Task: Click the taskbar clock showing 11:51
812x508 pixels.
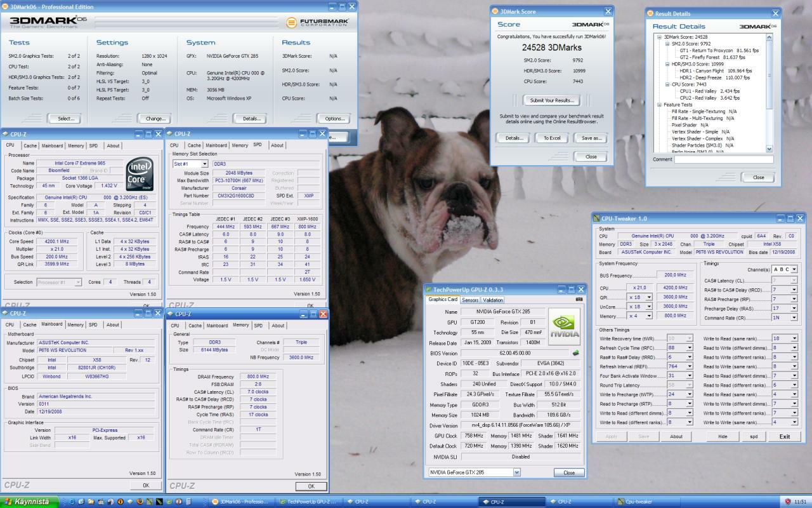Action: (x=801, y=502)
